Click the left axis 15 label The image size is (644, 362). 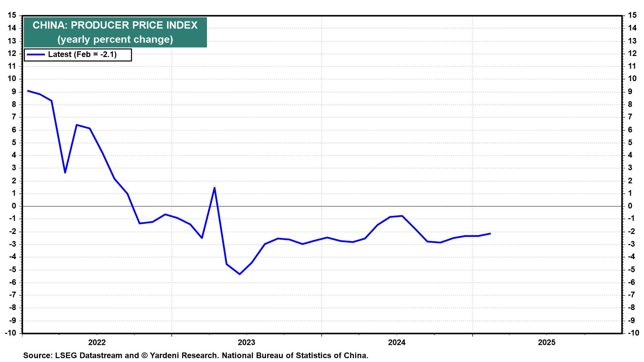coord(12,15)
